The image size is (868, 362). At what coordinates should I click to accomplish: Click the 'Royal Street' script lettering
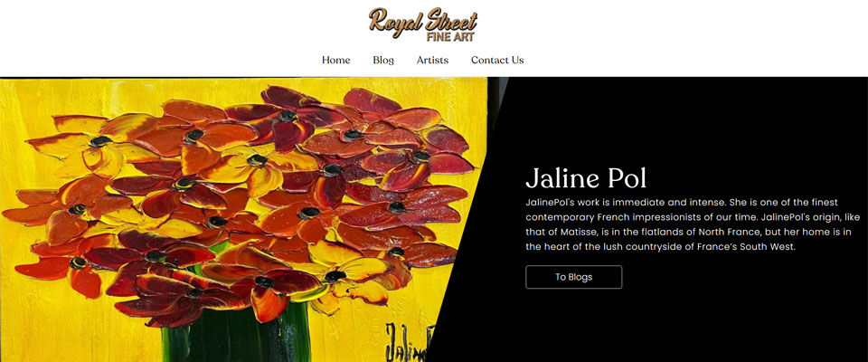point(423,21)
